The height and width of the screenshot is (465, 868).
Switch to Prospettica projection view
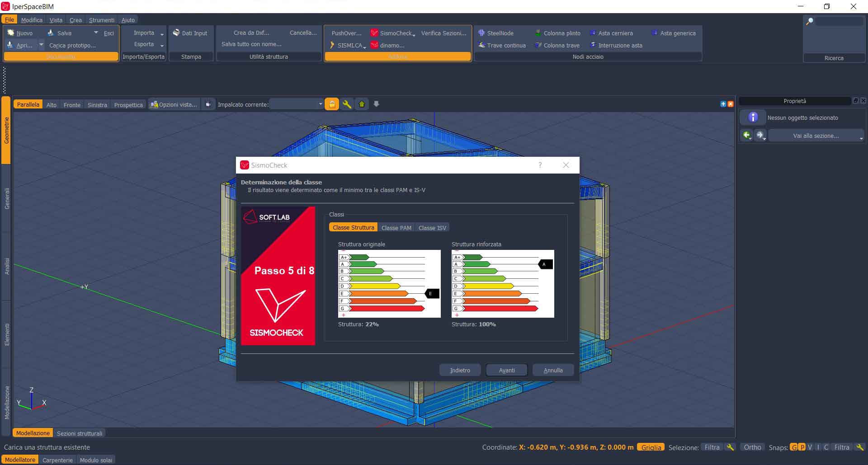tap(128, 105)
